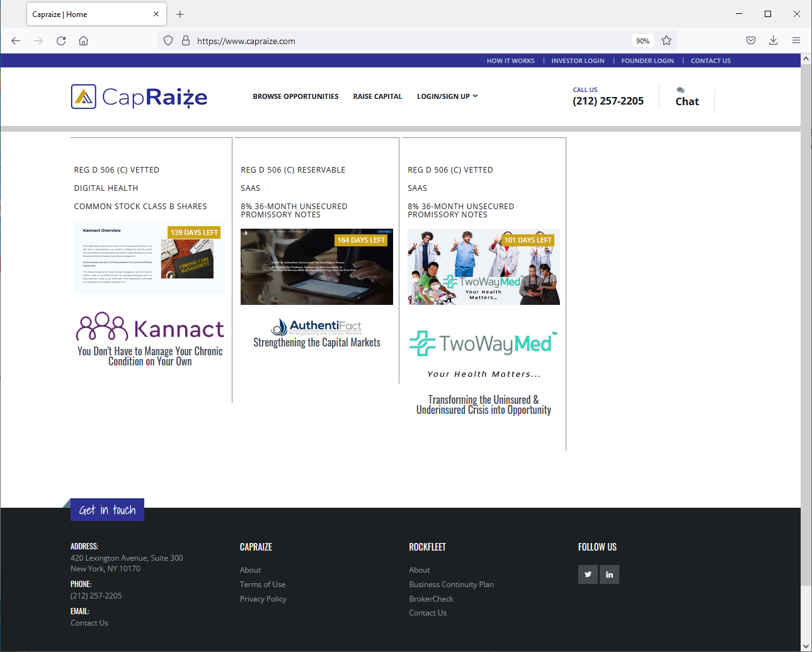This screenshot has height=652, width=812.
Task: Open Terms of Use footer link
Action: [263, 585]
